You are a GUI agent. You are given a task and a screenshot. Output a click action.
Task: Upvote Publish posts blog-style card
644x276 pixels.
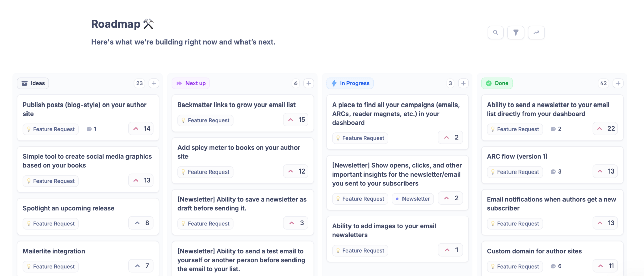click(141, 129)
